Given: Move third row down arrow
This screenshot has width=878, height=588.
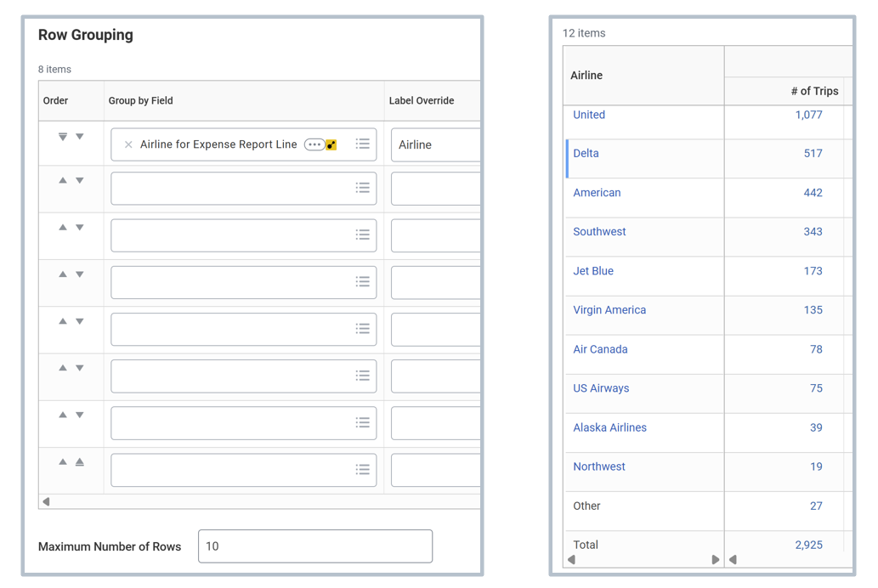Looking at the screenshot, I should pyautogui.click(x=80, y=228).
